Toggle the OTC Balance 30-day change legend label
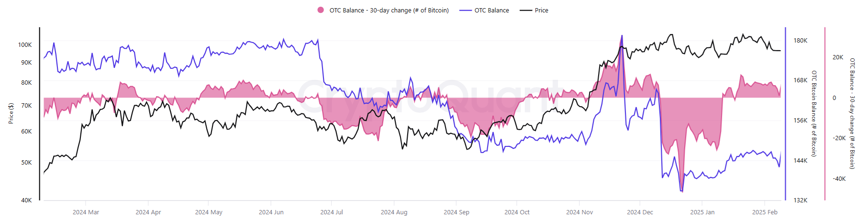The image size is (868, 221). point(389,10)
